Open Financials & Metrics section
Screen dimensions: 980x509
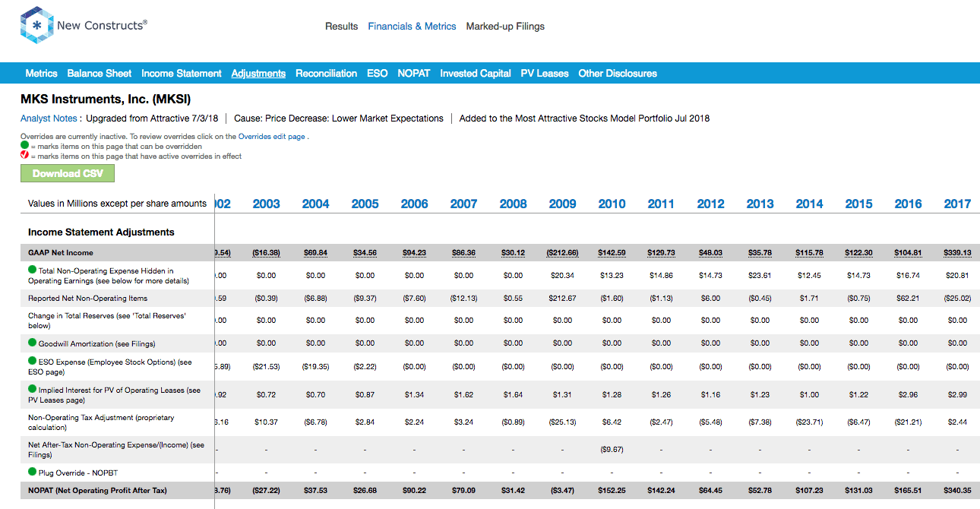(412, 26)
